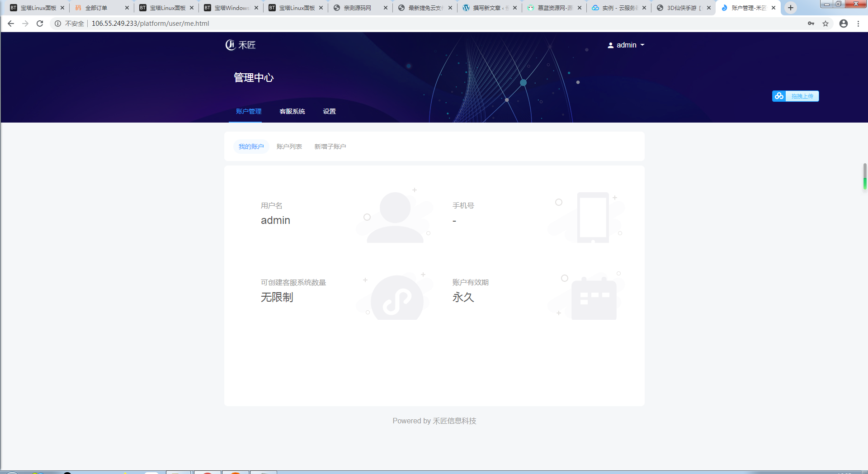868x474 pixels.
Task: Open a new browser tab
Action: pyautogui.click(x=790, y=8)
